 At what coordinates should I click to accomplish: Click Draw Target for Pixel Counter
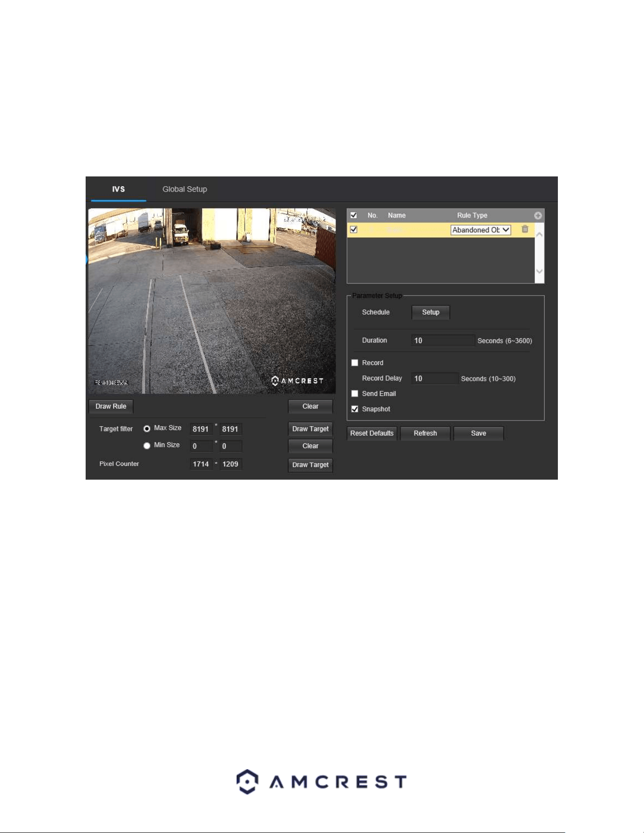click(x=310, y=465)
